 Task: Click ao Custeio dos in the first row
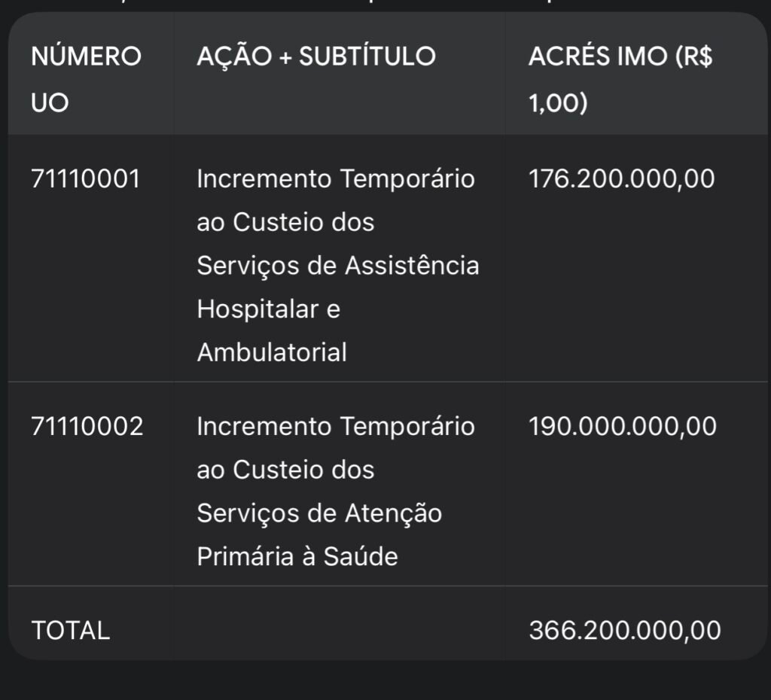pyautogui.click(x=285, y=222)
